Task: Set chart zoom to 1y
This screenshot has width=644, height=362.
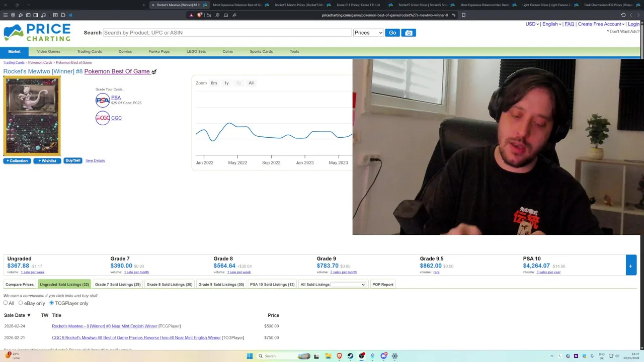Action: pos(226,83)
